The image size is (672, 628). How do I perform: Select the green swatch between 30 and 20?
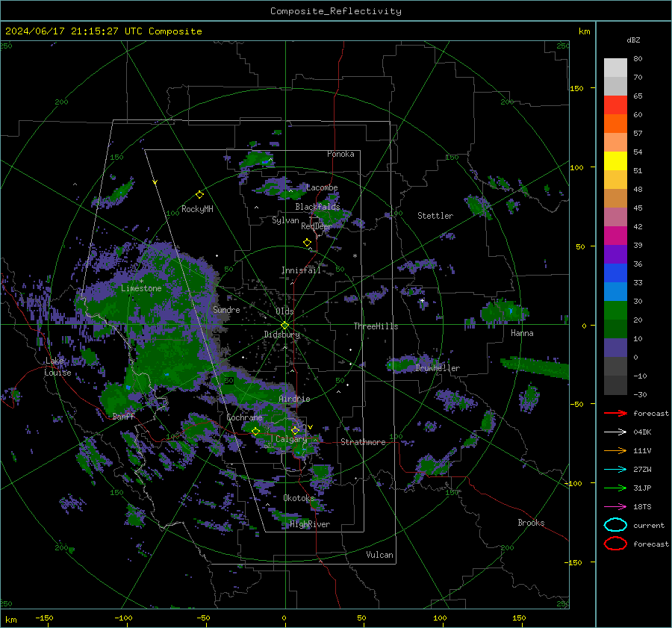coord(615,311)
